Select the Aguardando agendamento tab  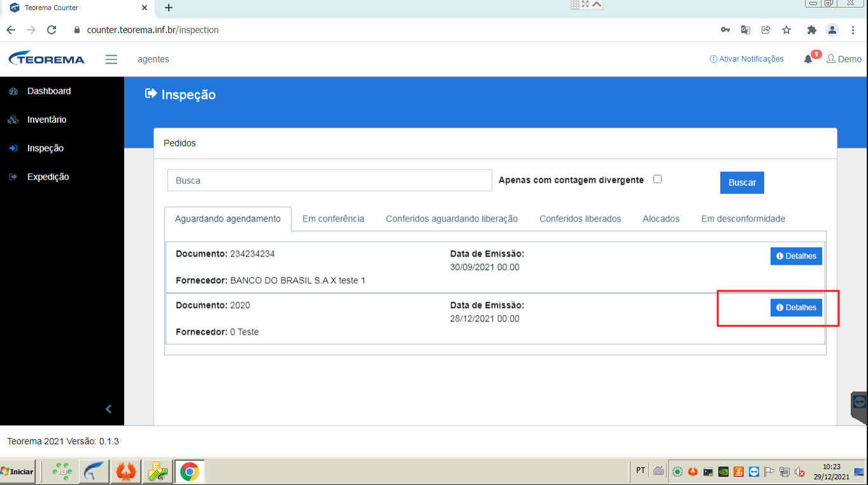pyautogui.click(x=228, y=219)
